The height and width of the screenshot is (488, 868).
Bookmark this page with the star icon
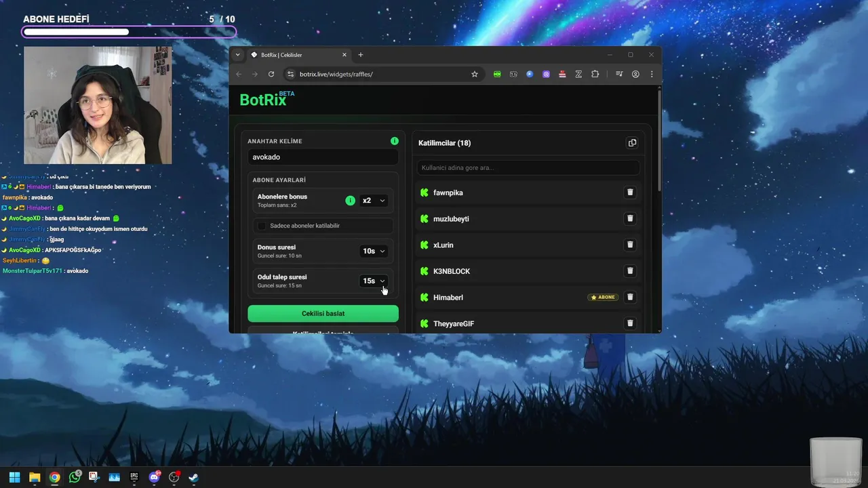(475, 74)
